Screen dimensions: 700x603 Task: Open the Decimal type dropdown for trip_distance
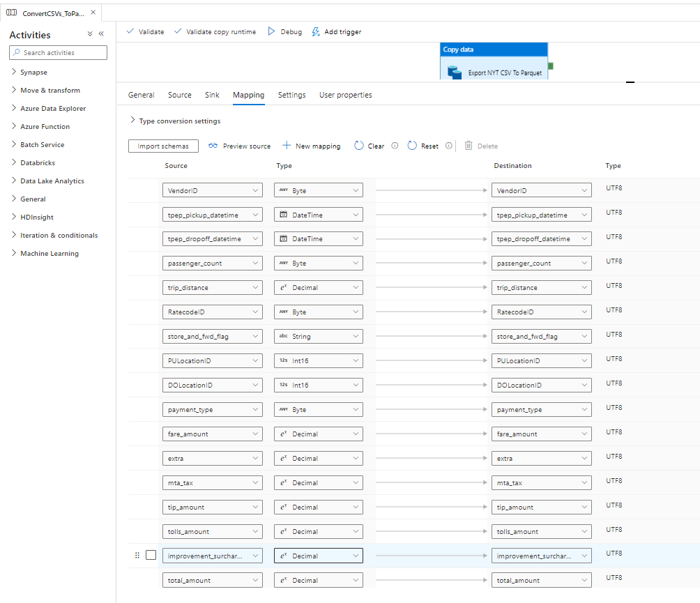click(x=319, y=287)
